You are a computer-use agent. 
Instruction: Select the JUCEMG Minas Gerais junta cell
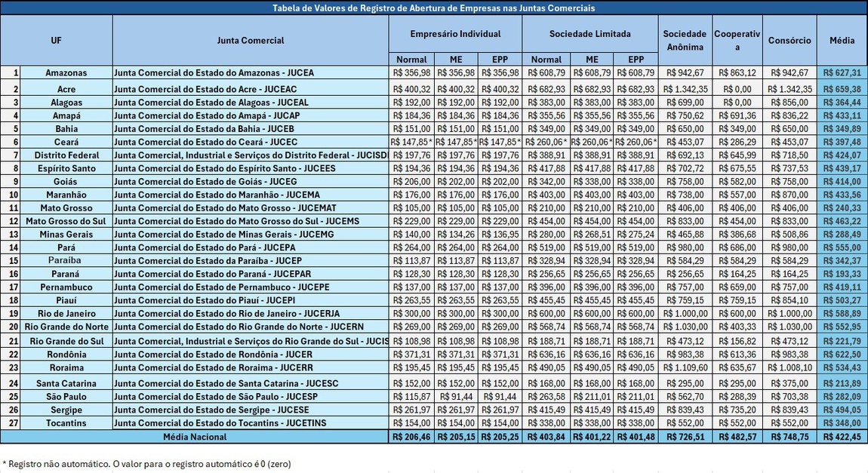(222, 235)
